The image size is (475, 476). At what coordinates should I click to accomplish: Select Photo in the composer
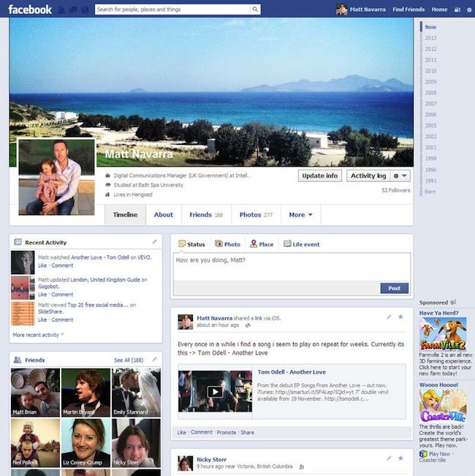coord(227,244)
